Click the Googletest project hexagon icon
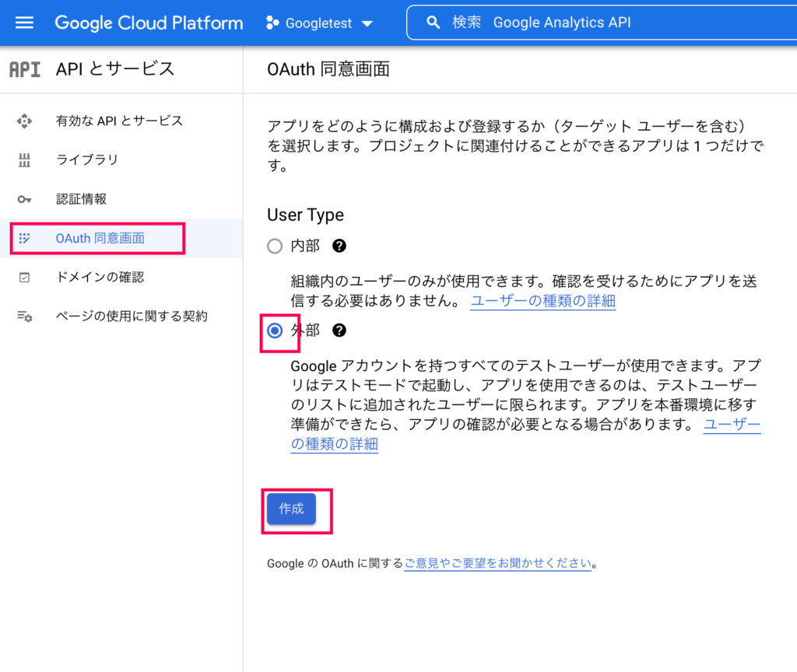The height and width of the screenshot is (672, 797). click(x=272, y=23)
